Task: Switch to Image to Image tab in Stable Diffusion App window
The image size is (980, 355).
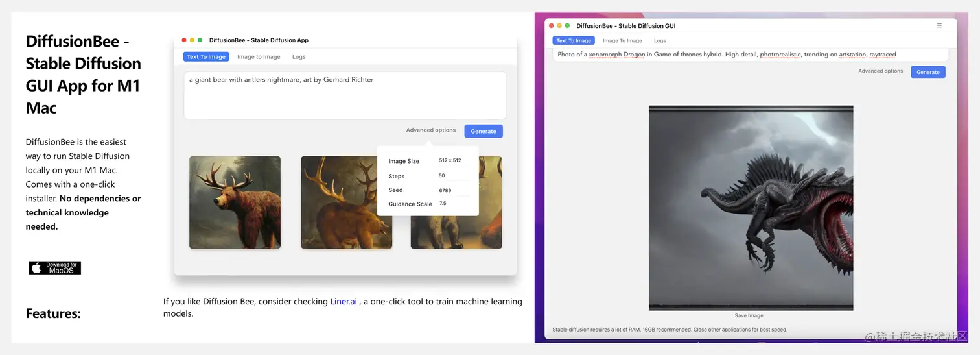Action: tap(259, 57)
